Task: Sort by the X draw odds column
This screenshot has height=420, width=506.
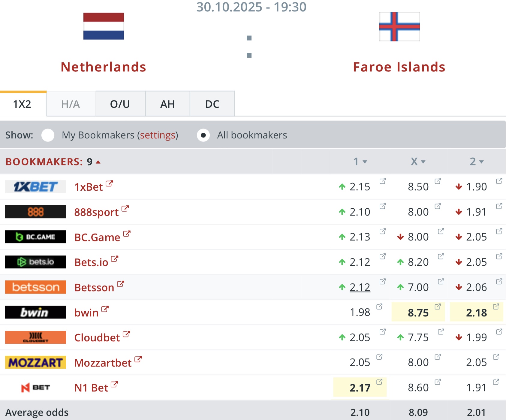Action: pyautogui.click(x=418, y=162)
